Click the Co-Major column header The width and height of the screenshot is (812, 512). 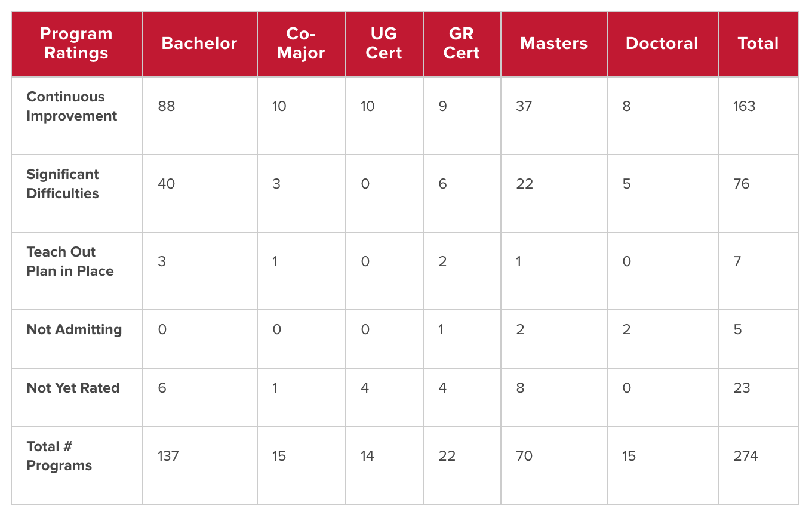coord(301,44)
